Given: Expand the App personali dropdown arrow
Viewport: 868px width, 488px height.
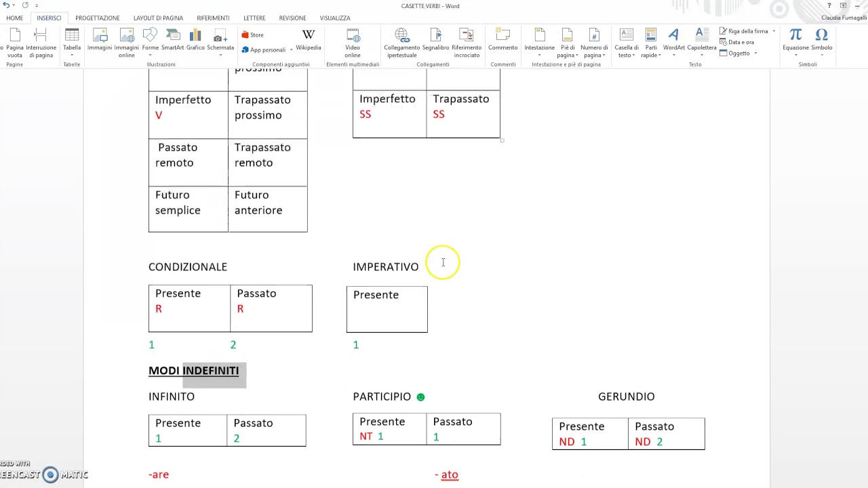Looking at the screenshot, I should (291, 49).
